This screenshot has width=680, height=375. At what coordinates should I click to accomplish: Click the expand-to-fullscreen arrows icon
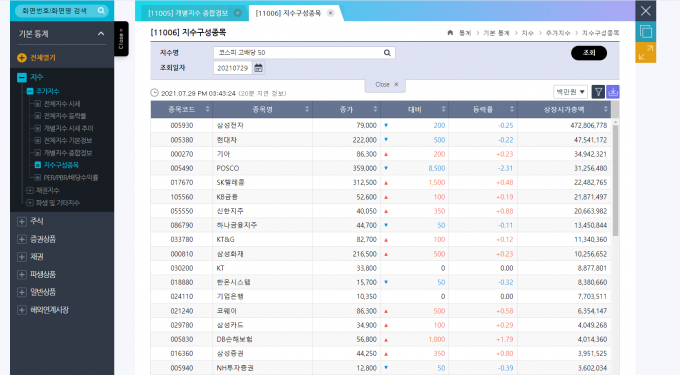coord(646,52)
